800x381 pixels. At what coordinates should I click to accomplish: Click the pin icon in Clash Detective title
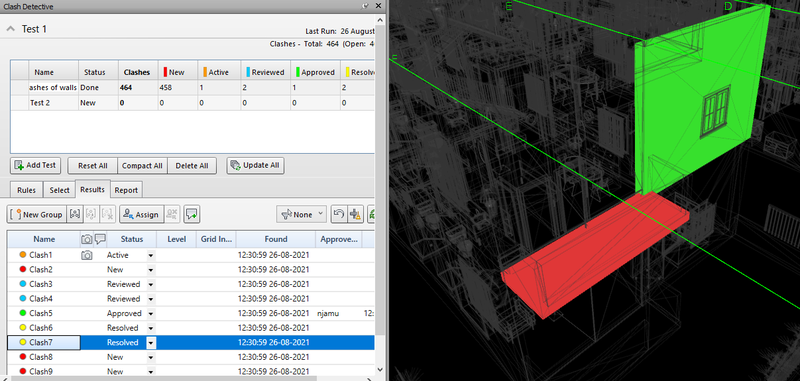point(365,6)
